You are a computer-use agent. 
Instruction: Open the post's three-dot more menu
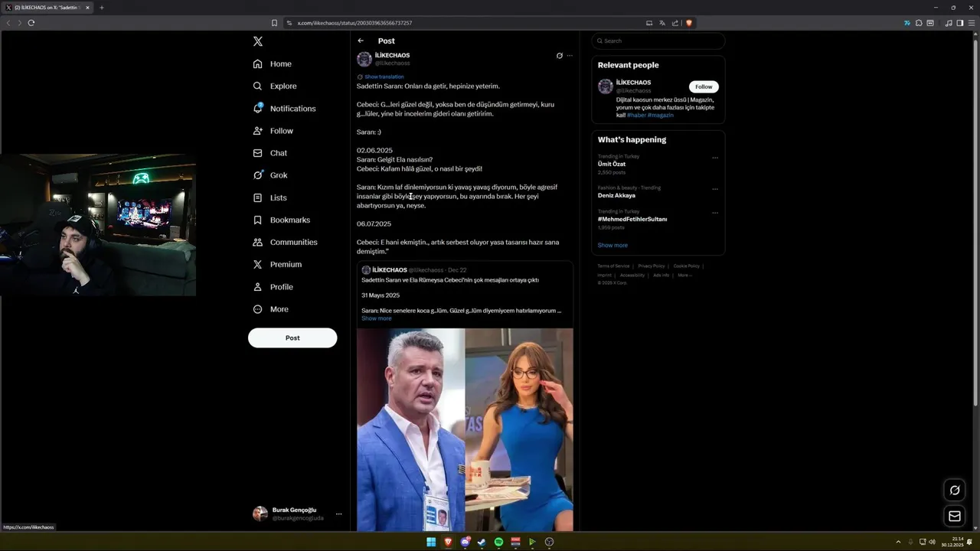(570, 56)
